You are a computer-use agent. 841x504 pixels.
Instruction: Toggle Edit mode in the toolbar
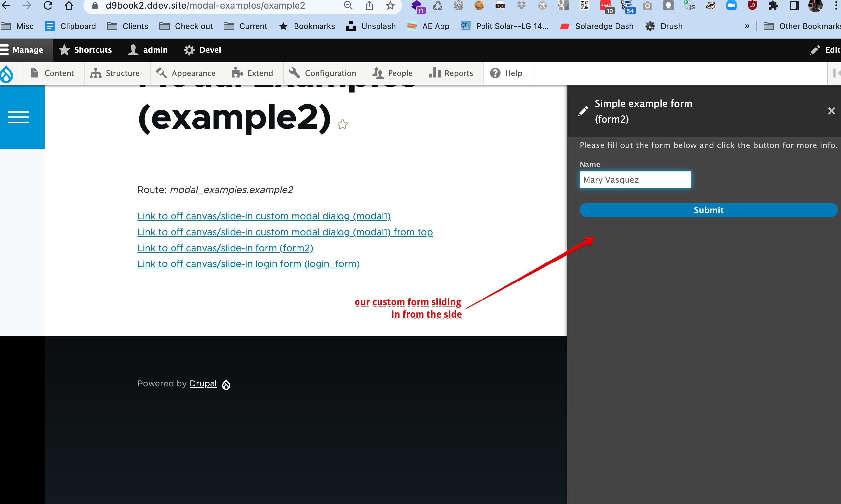coord(825,50)
